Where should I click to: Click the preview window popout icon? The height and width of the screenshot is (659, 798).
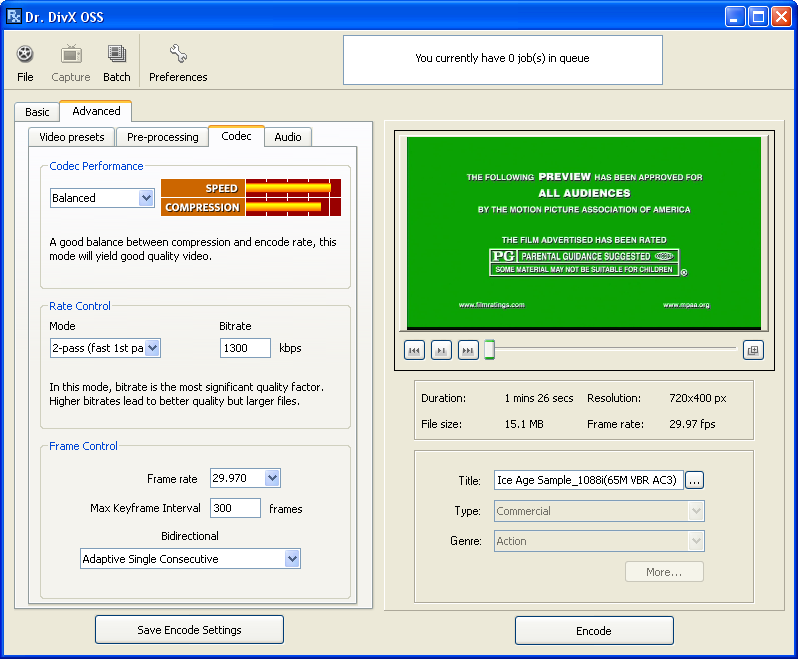tap(753, 350)
